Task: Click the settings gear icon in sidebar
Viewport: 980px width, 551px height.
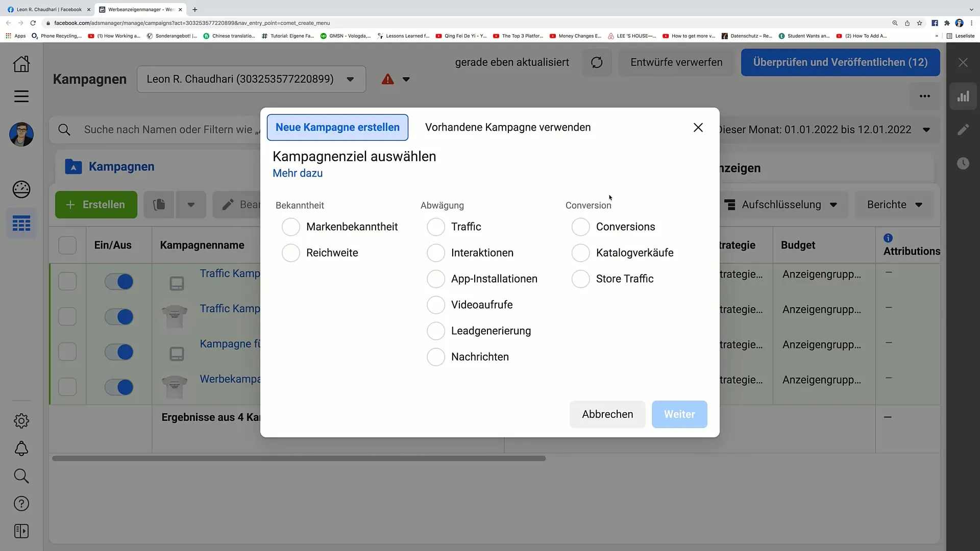Action: (x=21, y=420)
